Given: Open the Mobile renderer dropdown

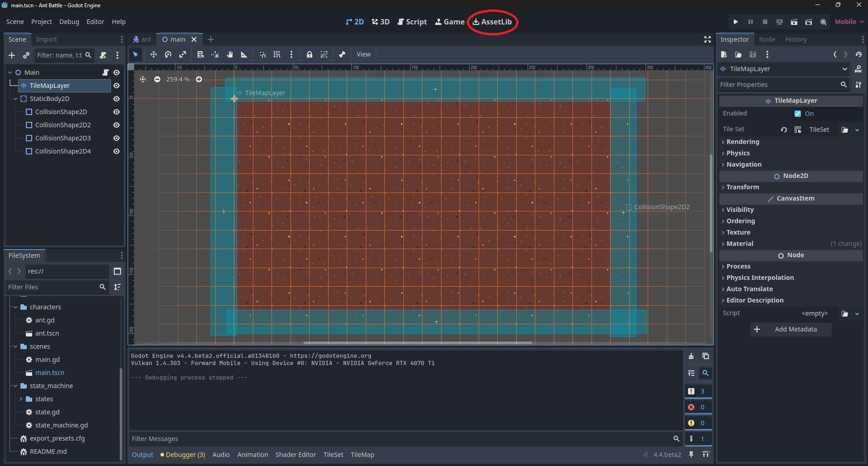Looking at the screenshot, I should [x=849, y=22].
